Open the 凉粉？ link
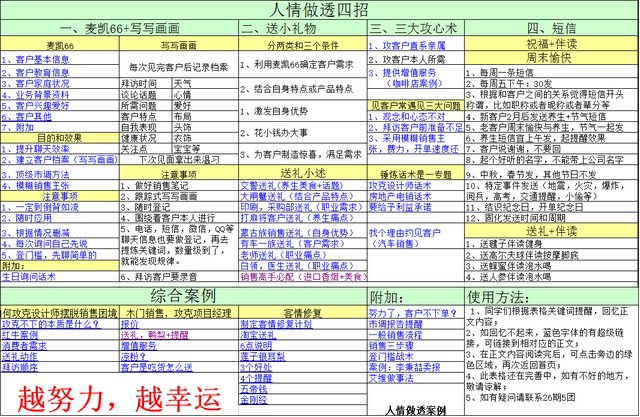The width and height of the screenshot is (640, 417). tap(133, 356)
